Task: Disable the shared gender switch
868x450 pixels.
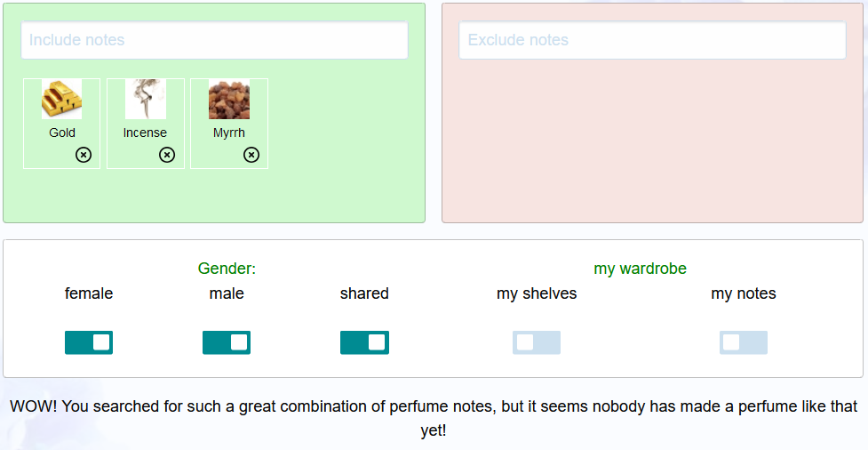Action: (364, 342)
